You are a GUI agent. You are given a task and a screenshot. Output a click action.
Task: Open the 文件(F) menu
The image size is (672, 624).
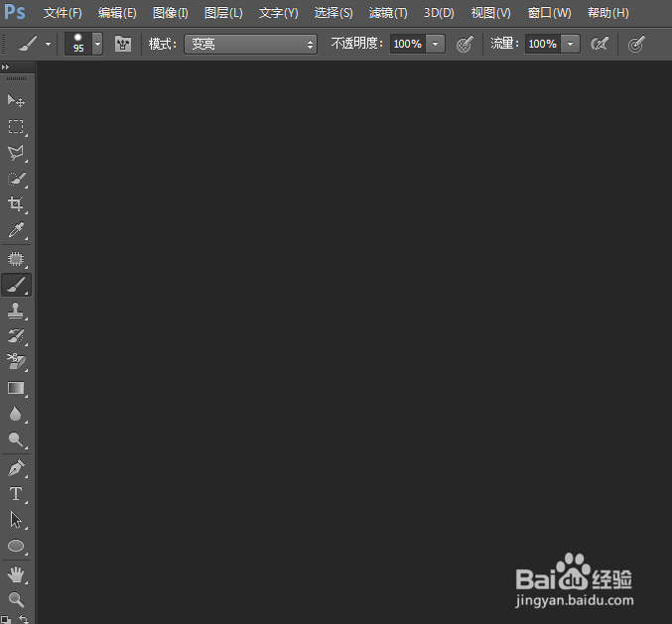63,13
